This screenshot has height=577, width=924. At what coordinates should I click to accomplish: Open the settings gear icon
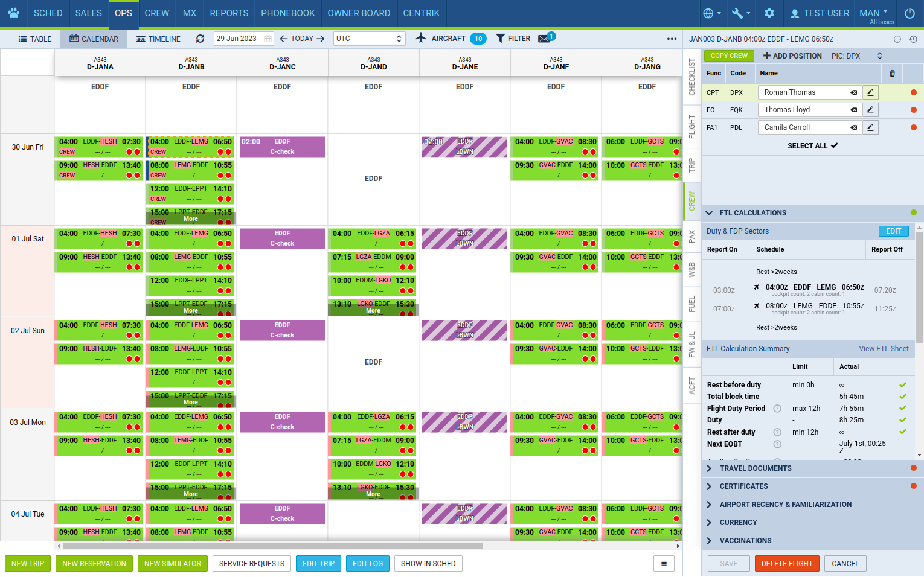(769, 13)
